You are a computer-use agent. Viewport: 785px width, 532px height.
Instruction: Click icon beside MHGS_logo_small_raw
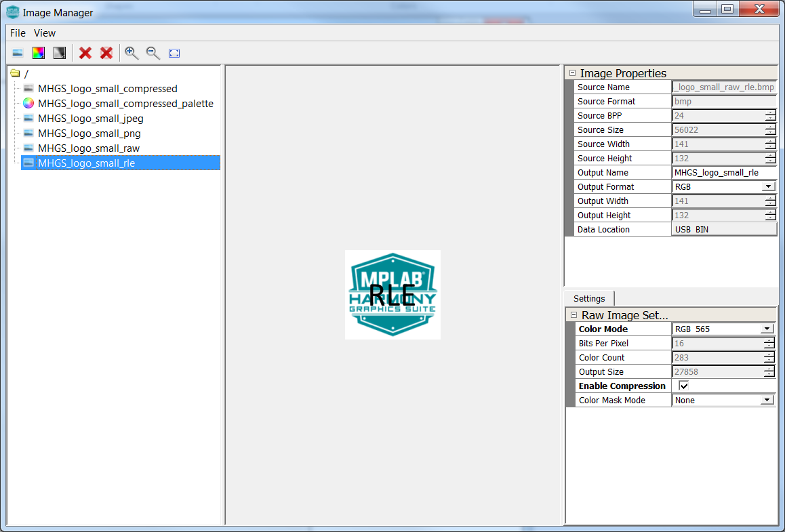[29, 148]
